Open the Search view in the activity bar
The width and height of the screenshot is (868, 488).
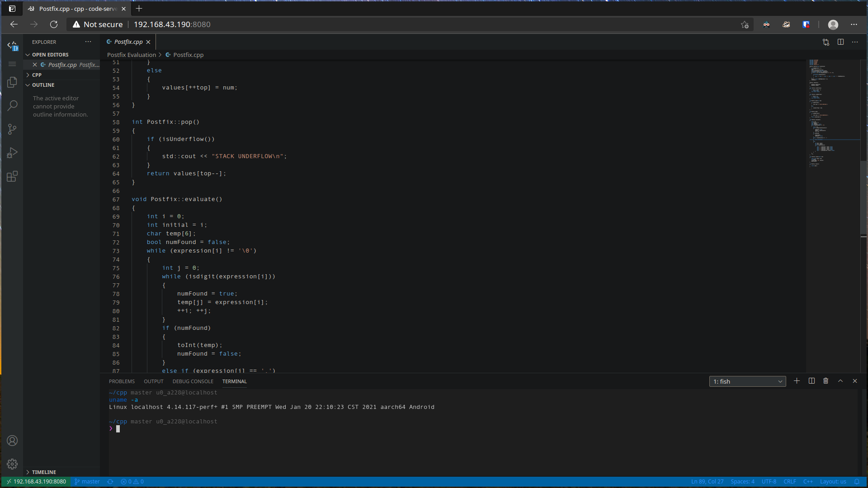pyautogui.click(x=12, y=106)
